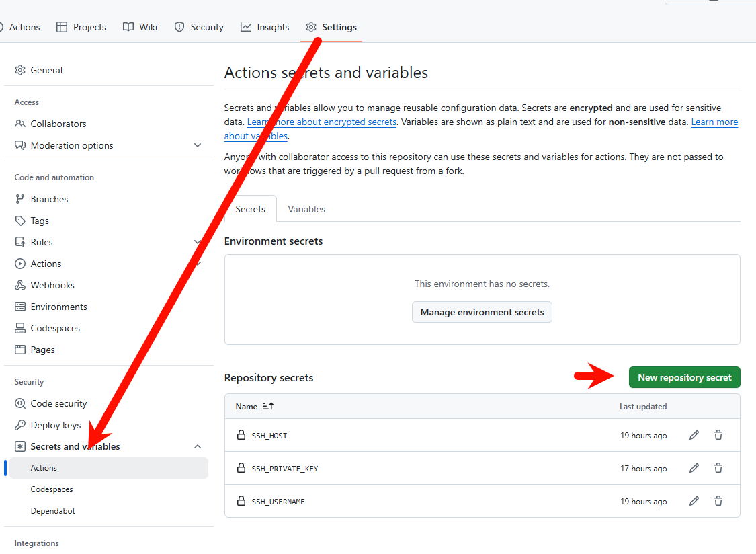
Task: Delete the SSH_PRIVATE_KEY secret
Action: tap(718, 468)
